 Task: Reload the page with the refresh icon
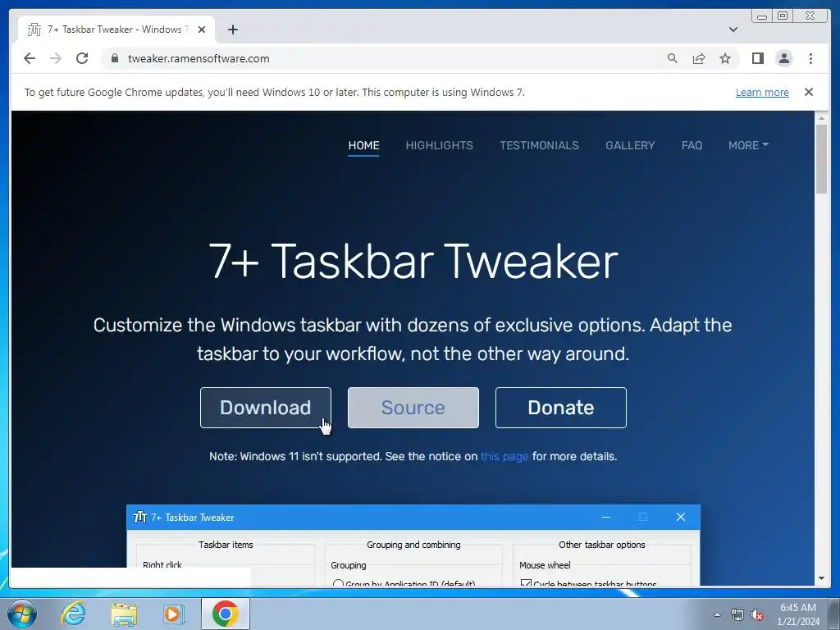82,58
